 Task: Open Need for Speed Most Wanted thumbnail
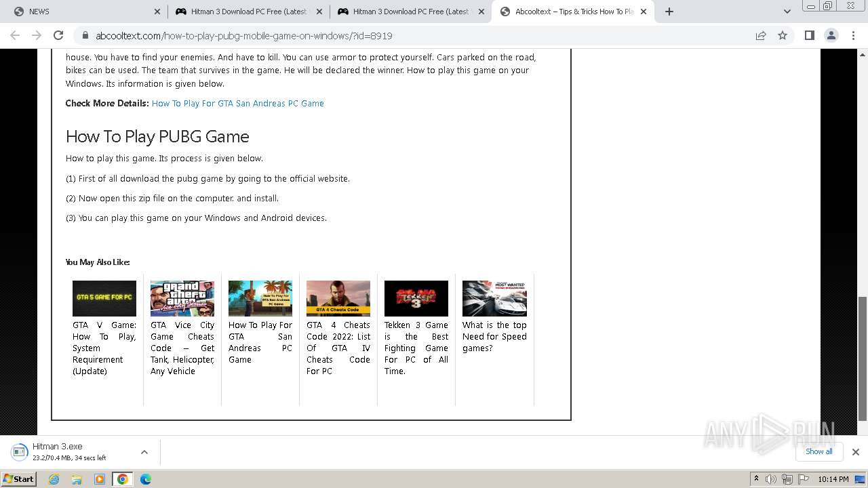[494, 298]
